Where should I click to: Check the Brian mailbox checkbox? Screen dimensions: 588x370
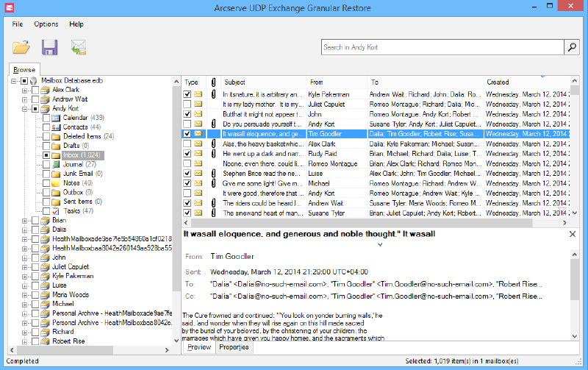(x=35, y=220)
